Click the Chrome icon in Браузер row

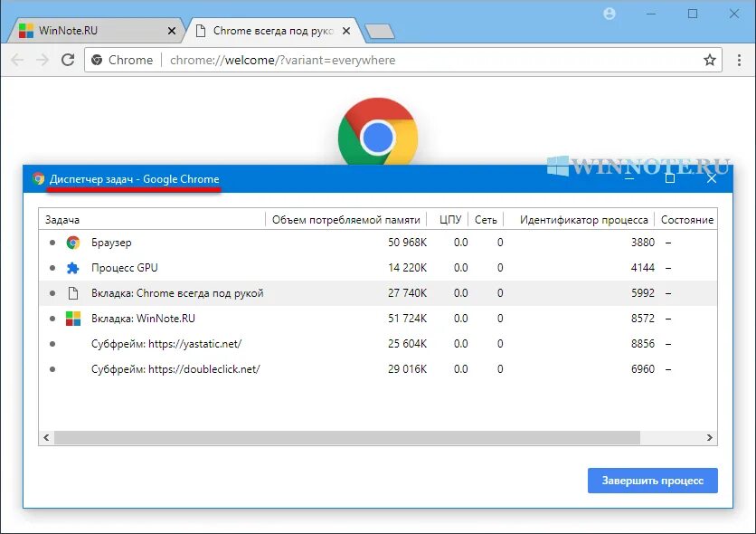tap(73, 243)
